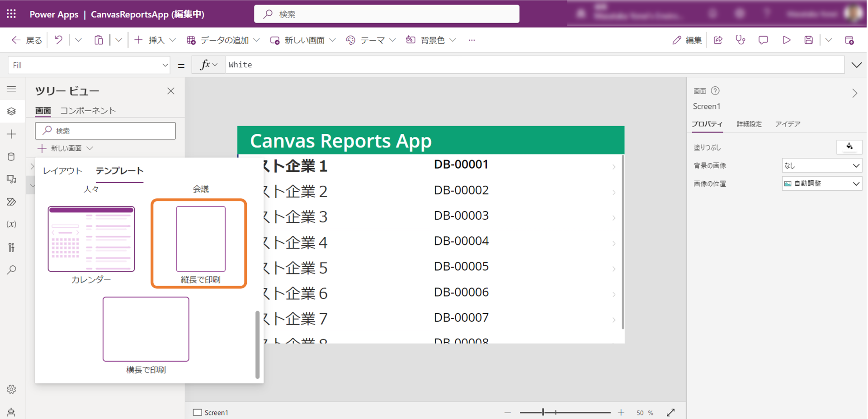The height and width of the screenshot is (419, 868).
Task: Open the app checker stethoscope icon
Action: [x=741, y=40]
